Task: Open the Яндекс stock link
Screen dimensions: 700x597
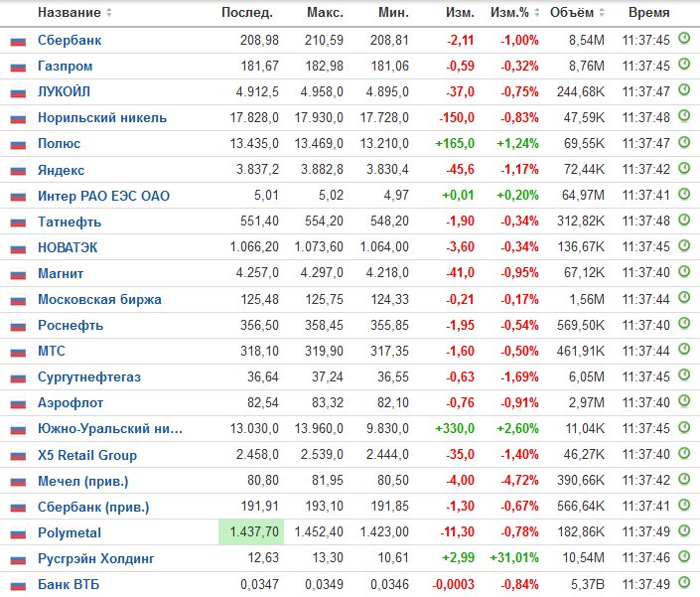Action: pos(62,170)
